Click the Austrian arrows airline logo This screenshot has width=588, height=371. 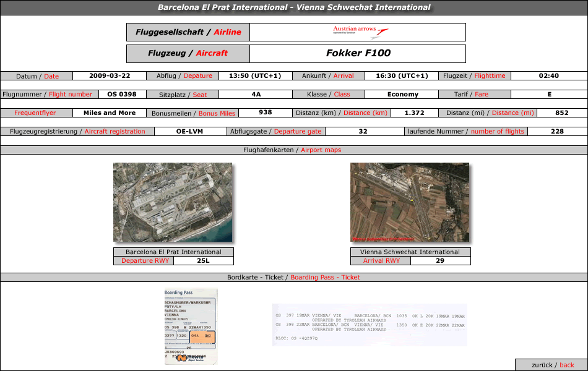(360, 32)
